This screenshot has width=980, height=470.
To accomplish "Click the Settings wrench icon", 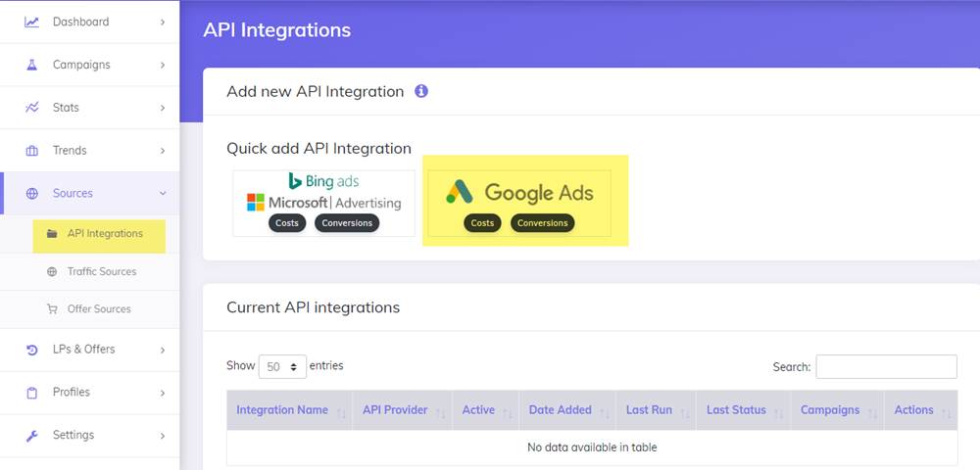I will pos(31,435).
